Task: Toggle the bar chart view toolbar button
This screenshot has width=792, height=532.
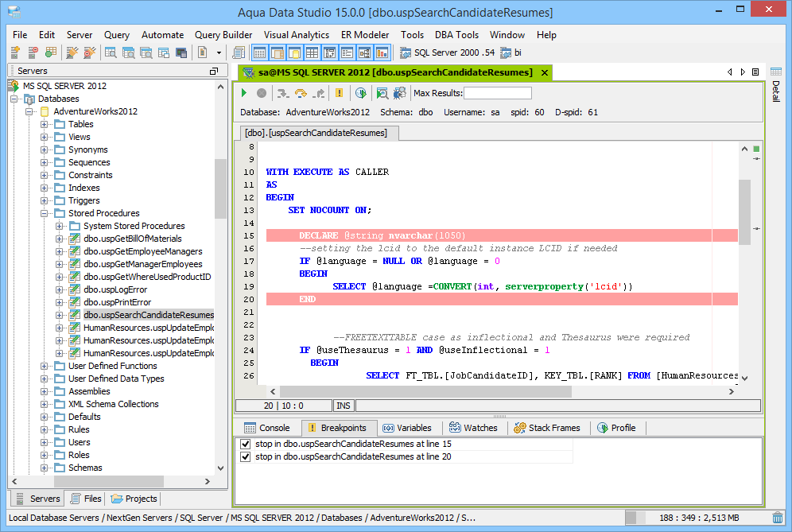Action: click(x=382, y=52)
